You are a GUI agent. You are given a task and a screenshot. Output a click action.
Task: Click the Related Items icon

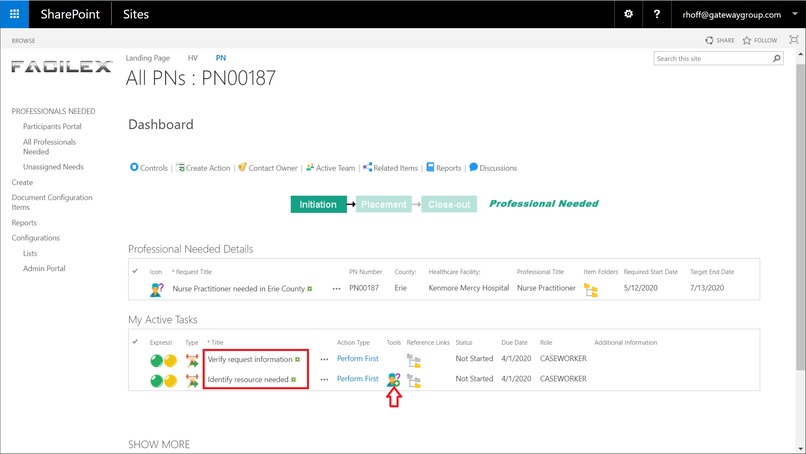pyautogui.click(x=368, y=167)
